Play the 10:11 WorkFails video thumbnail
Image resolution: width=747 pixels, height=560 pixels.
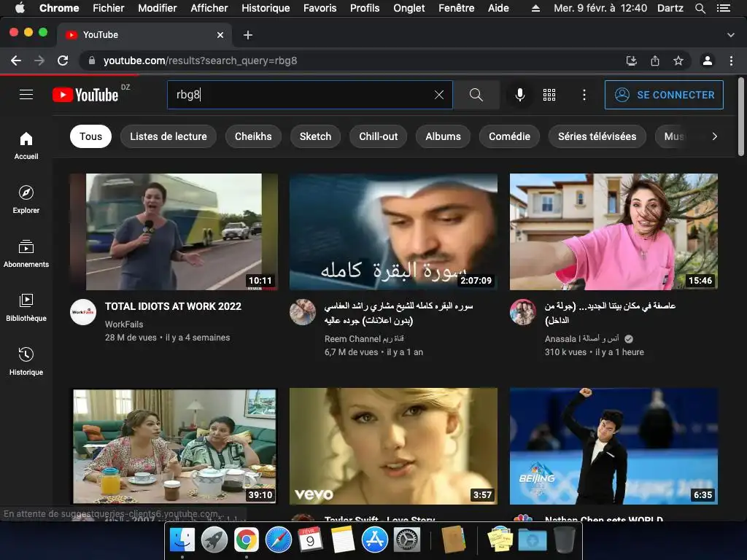point(174,231)
